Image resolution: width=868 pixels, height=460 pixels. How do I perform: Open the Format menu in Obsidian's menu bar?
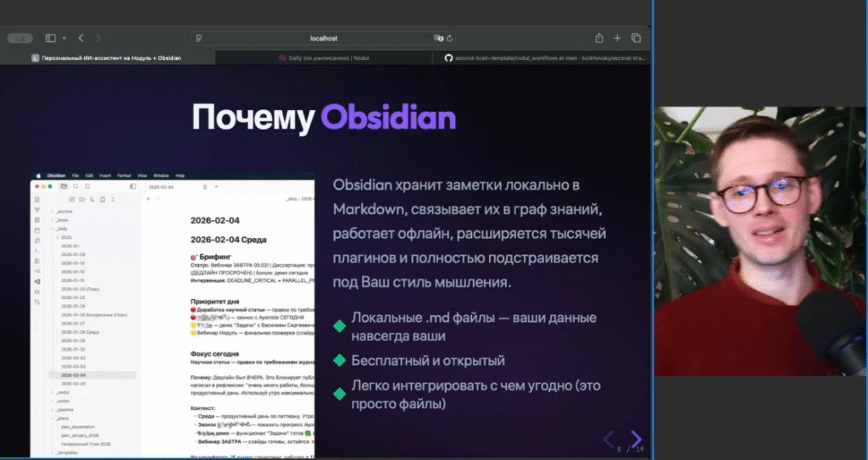pyautogui.click(x=124, y=175)
